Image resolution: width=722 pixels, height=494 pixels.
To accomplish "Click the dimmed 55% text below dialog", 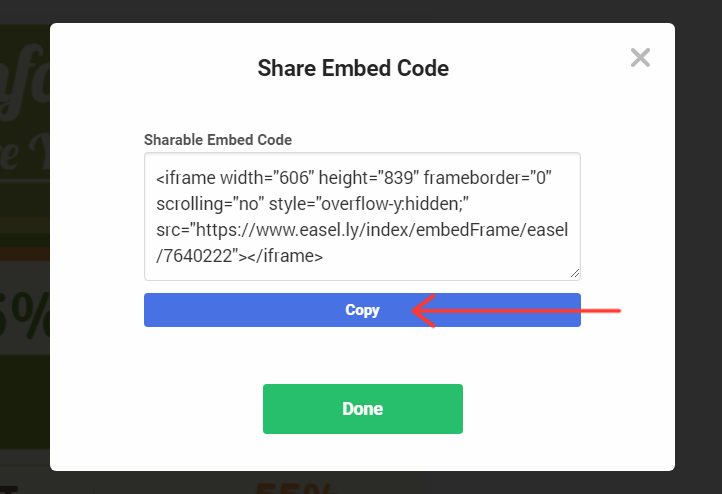I will coord(293,488).
